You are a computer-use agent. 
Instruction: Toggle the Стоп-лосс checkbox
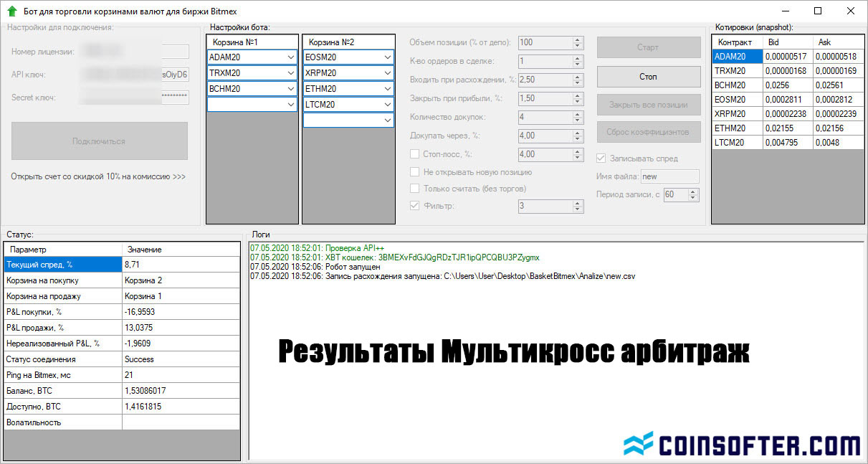(414, 153)
